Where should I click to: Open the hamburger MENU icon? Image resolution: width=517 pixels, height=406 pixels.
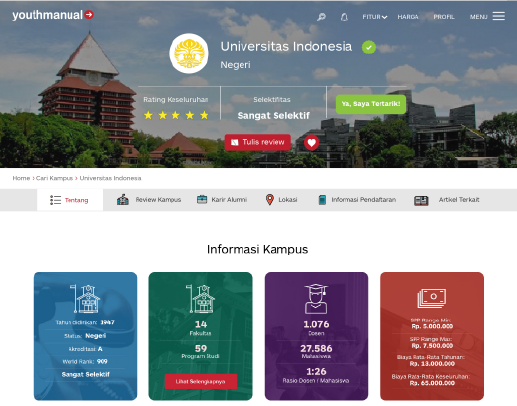[x=499, y=16]
